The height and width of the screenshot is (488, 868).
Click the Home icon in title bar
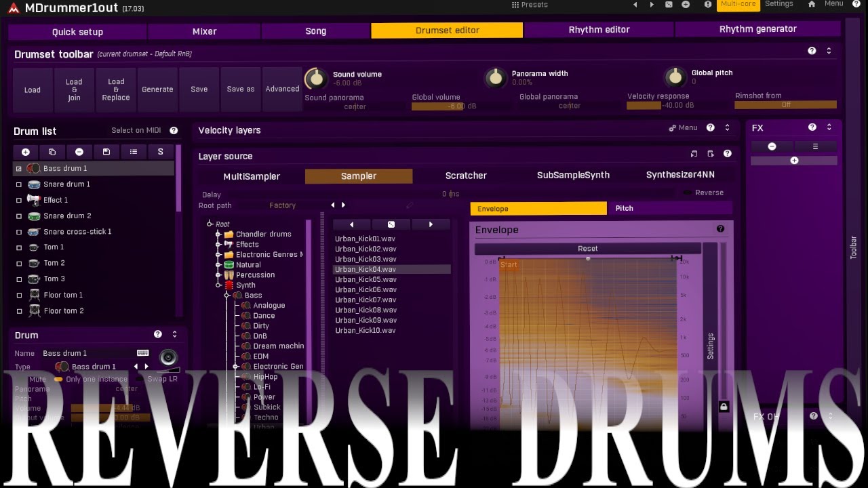click(x=812, y=4)
